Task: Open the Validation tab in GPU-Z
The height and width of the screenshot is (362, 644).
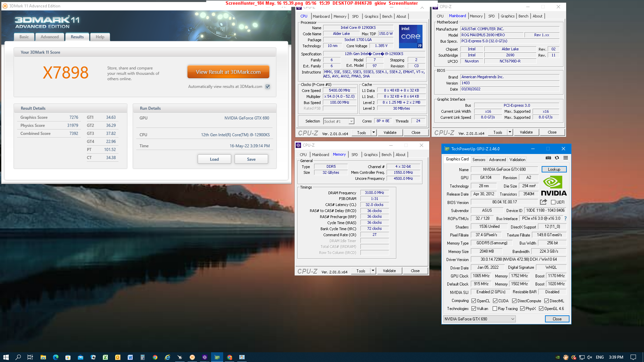Action: 517,160
